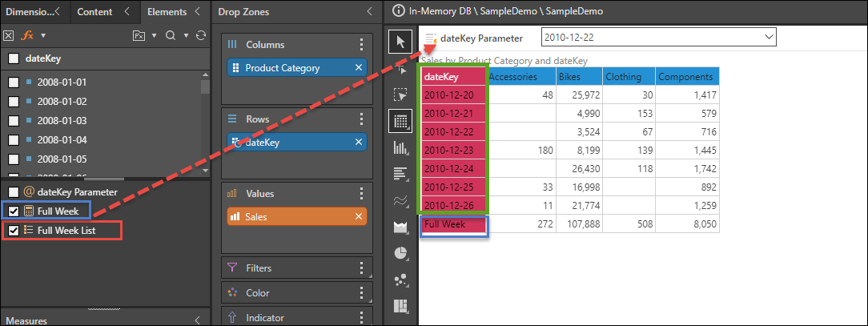Open the Columns drop zone options menu

361,45
